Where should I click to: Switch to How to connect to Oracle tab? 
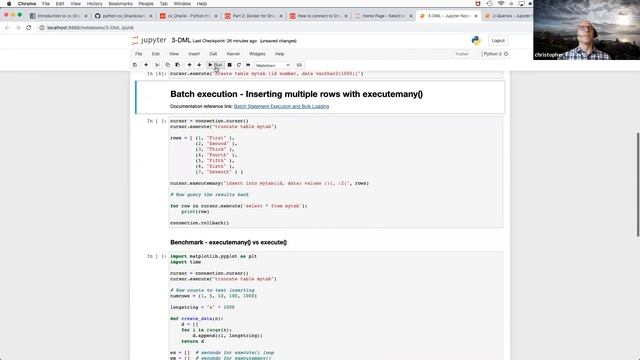click(318, 16)
